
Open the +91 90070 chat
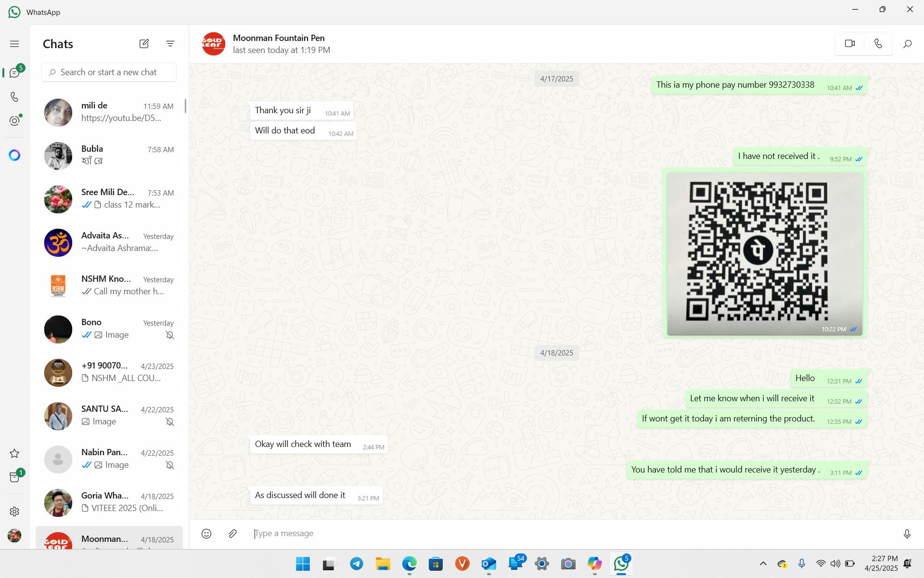tap(109, 372)
